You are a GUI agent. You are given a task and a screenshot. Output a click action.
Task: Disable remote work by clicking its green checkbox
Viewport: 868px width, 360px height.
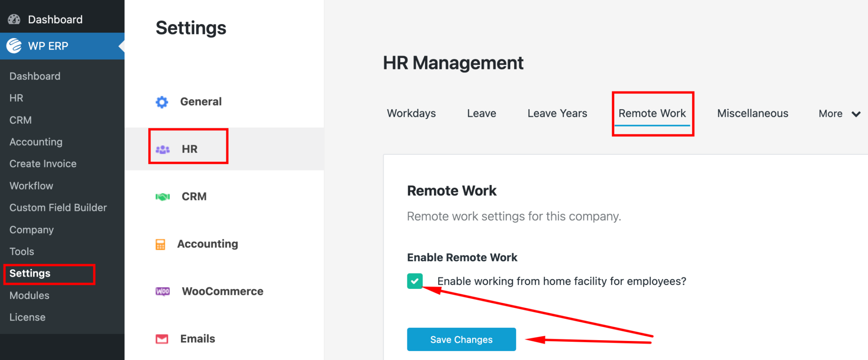415,281
